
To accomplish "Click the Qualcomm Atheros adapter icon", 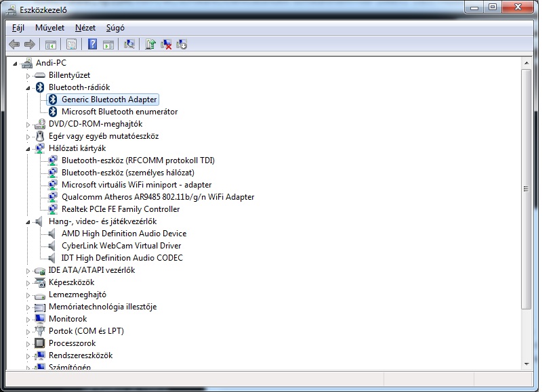I will pos(53,197).
